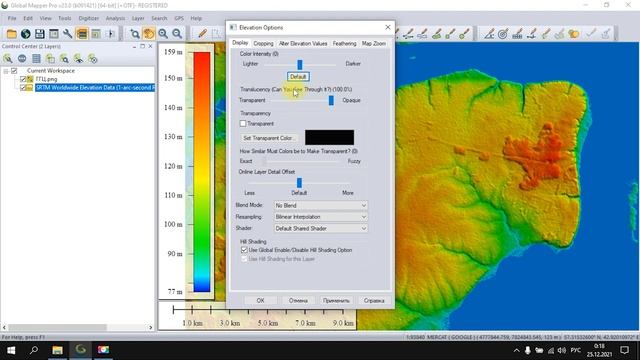Enable the Transparent checkbox
Viewport: 640px width, 360px height.
(x=243, y=123)
